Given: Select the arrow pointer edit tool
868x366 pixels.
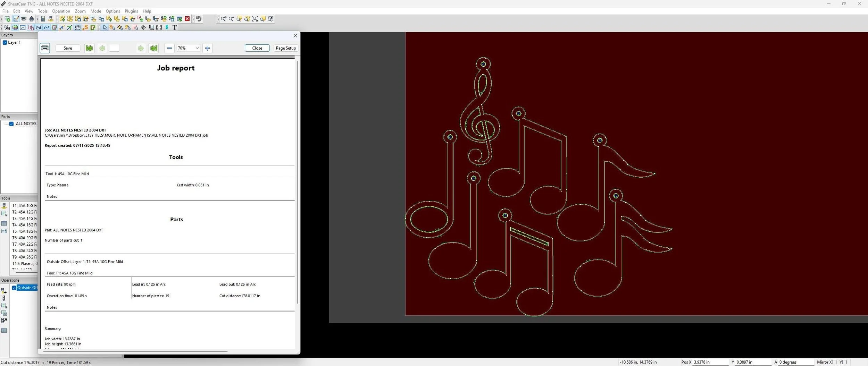Looking at the screenshot, I should (105, 27).
